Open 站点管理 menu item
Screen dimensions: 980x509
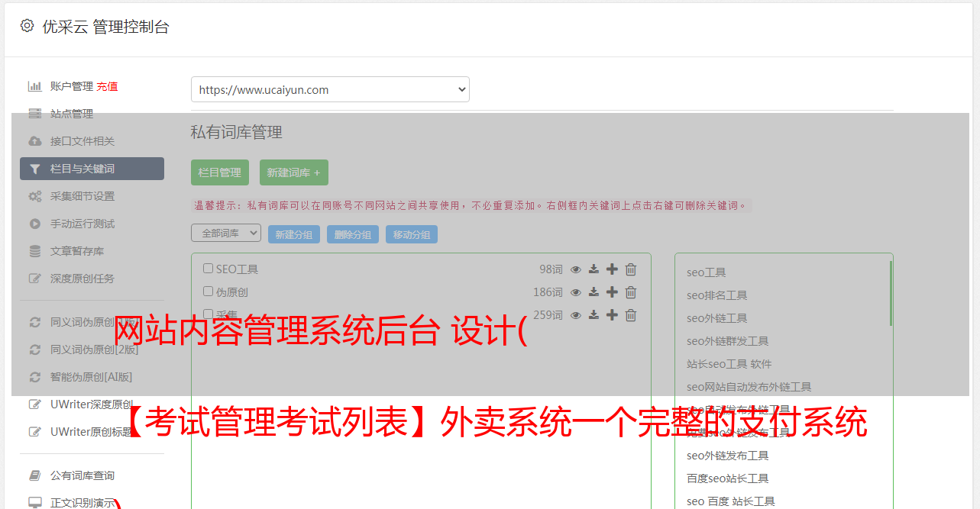click(x=72, y=114)
